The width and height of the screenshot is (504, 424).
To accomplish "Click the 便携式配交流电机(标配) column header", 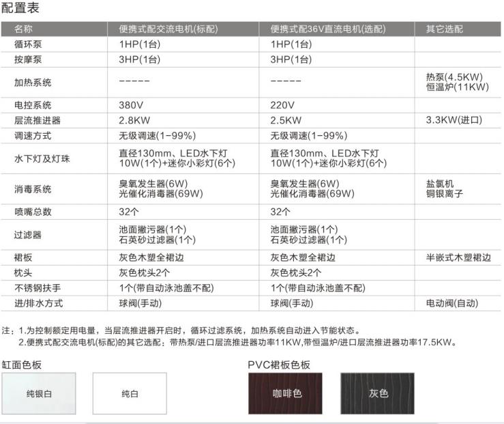I will (166, 29).
